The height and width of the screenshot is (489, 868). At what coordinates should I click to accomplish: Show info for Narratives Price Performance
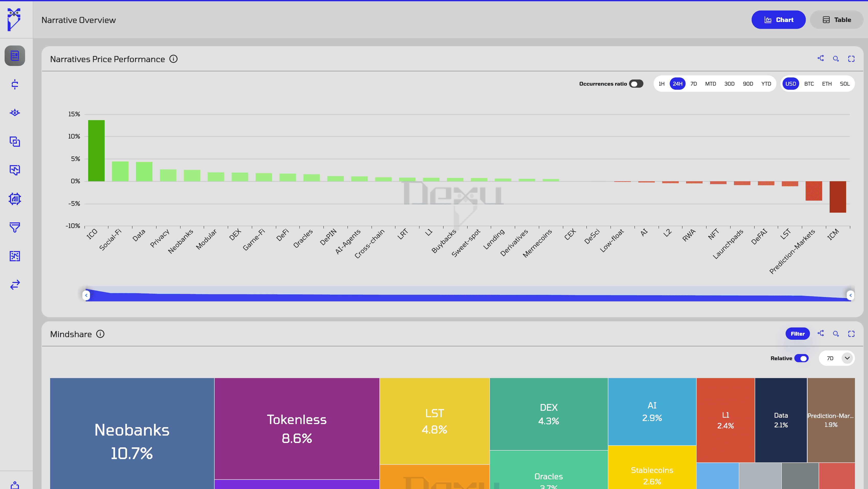pyautogui.click(x=173, y=59)
